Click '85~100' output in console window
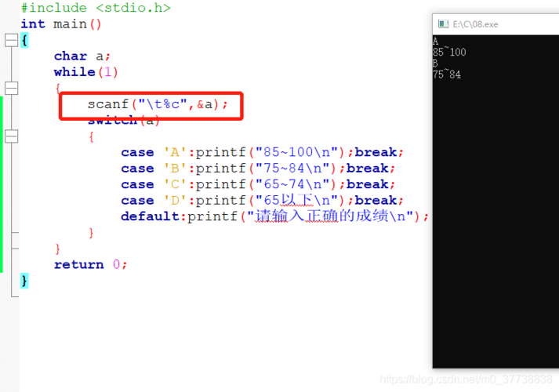The width and height of the screenshot is (559, 392). (x=449, y=53)
